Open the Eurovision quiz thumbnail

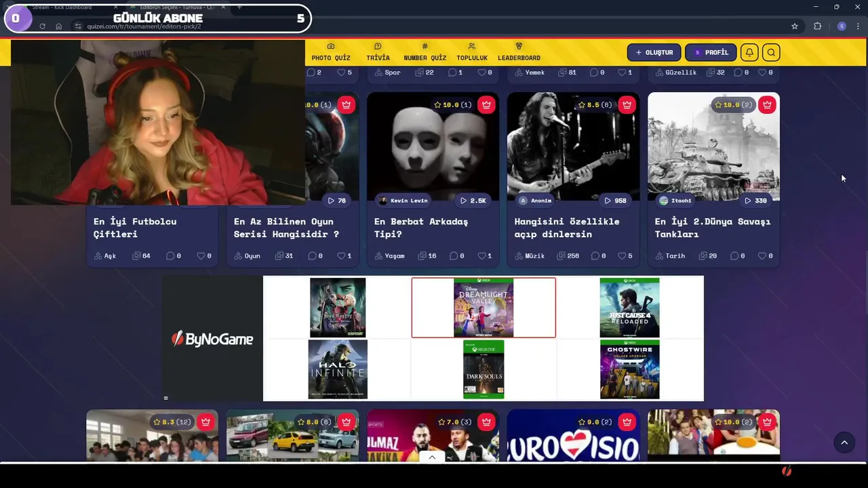(573, 435)
